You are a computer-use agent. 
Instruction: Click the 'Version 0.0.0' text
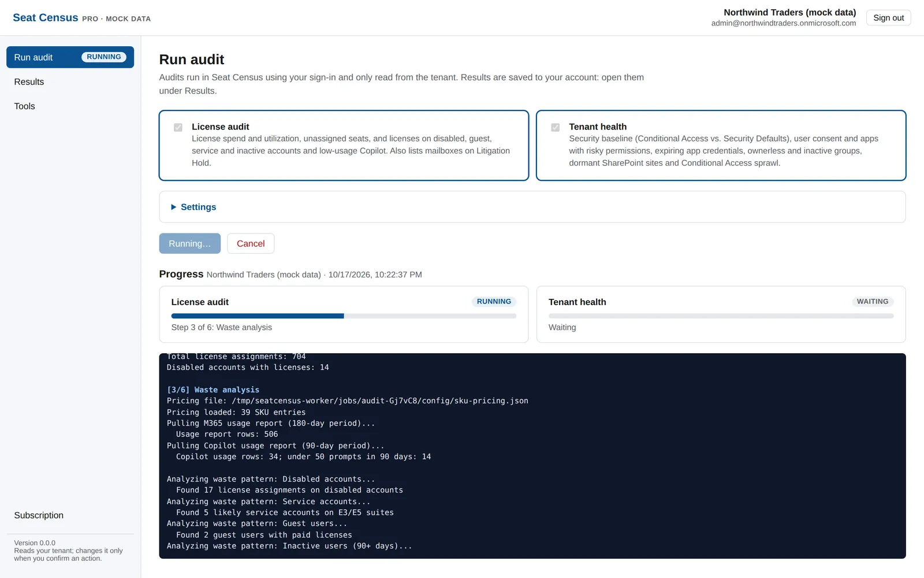35,543
